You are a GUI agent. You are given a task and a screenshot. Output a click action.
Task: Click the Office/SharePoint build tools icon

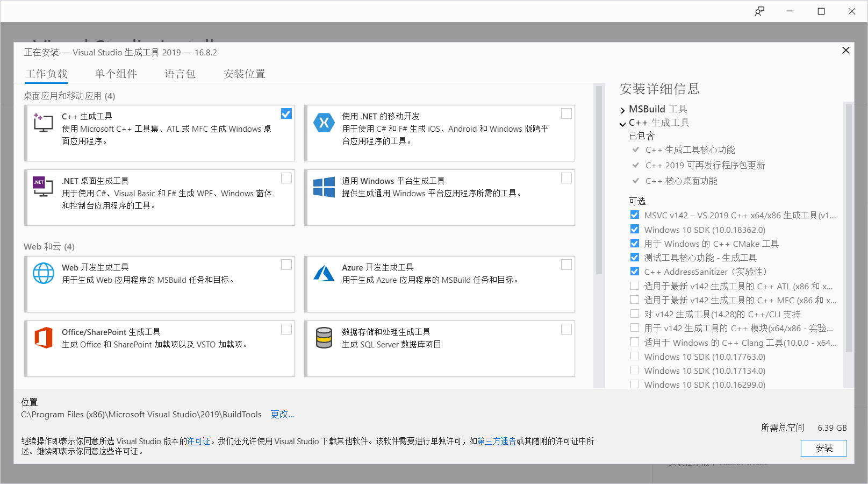(x=44, y=338)
